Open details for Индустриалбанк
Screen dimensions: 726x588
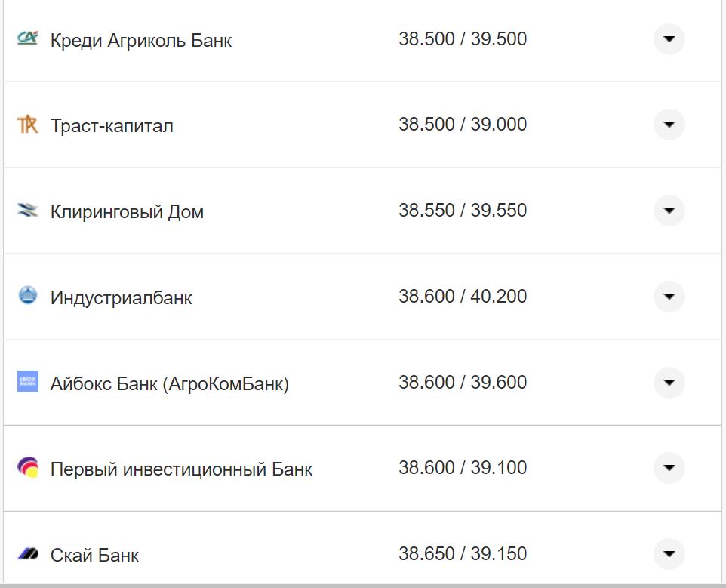[669, 297]
